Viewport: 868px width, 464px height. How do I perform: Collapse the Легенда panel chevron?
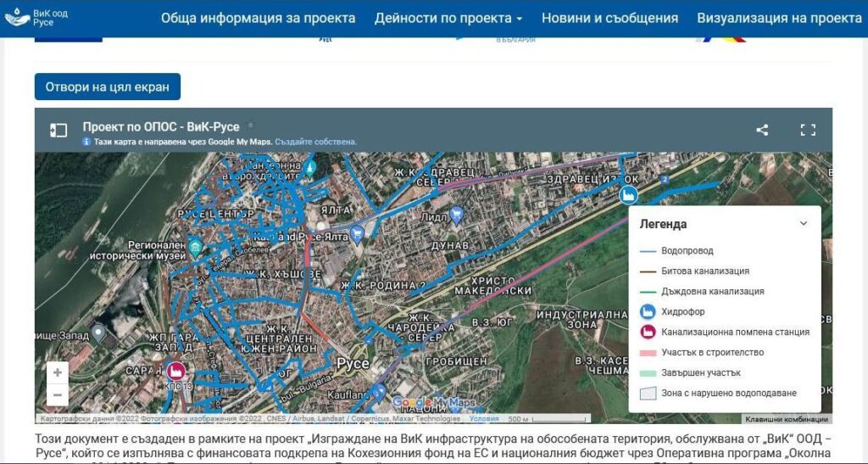tap(804, 224)
